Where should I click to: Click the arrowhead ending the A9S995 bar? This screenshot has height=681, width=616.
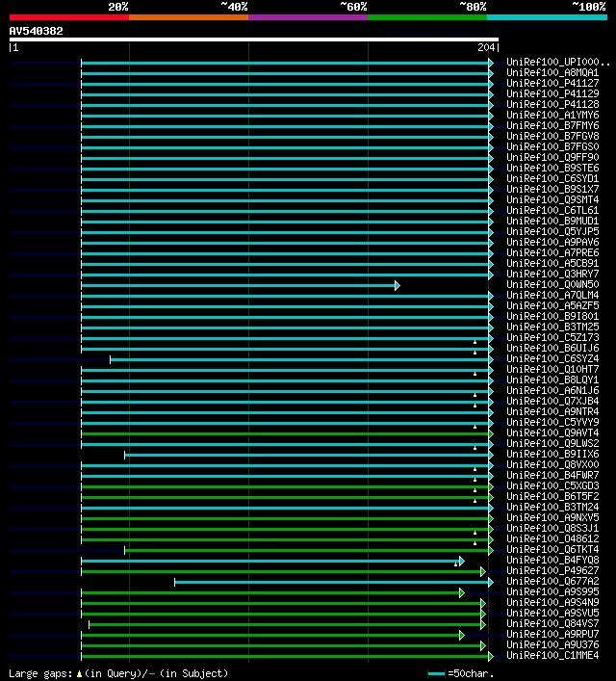click(x=462, y=592)
